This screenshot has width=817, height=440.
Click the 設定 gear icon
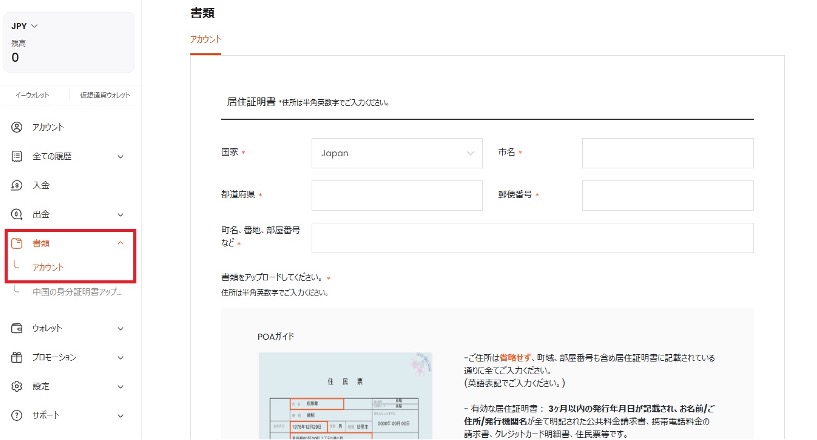[16, 386]
